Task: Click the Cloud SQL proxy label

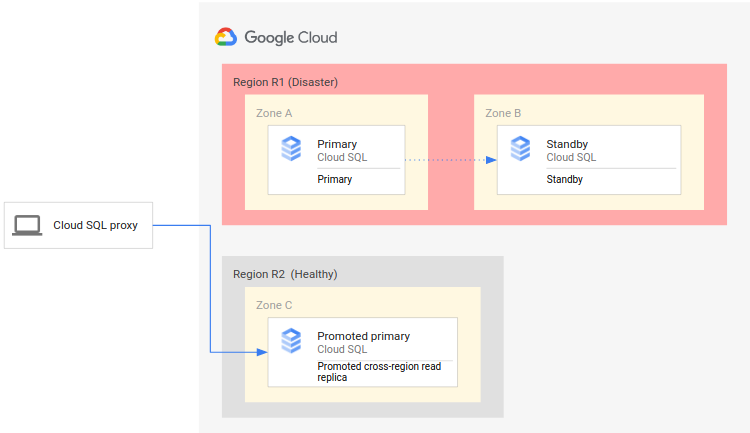Action: [95, 225]
